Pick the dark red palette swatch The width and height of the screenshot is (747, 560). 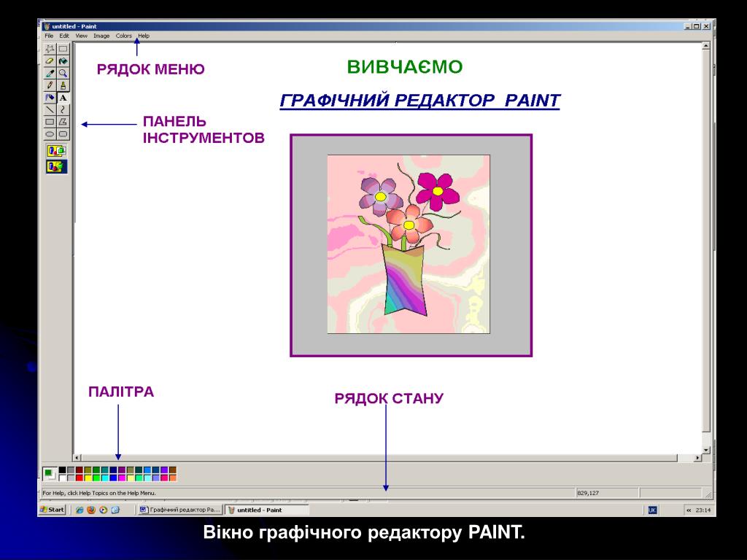pos(80,470)
